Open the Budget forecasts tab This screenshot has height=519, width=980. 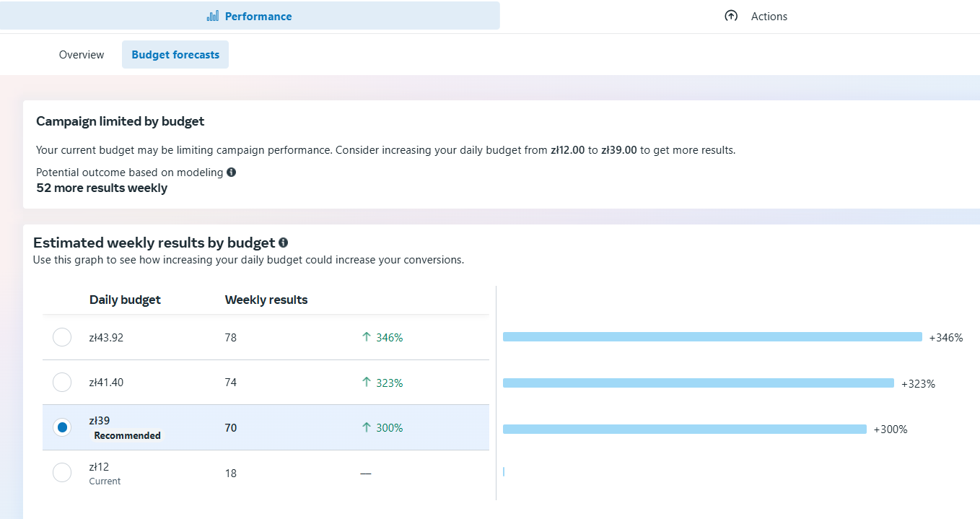click(x=175, y=54)
